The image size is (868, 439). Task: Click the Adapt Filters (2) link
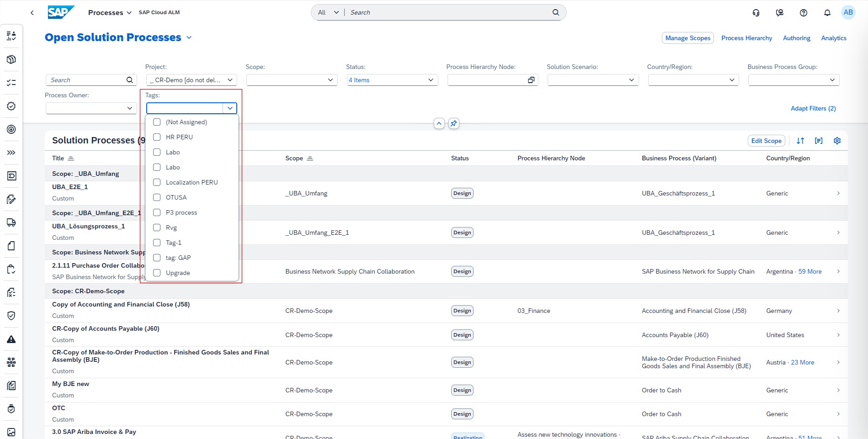pyautogui.click(x=813, y=108)
